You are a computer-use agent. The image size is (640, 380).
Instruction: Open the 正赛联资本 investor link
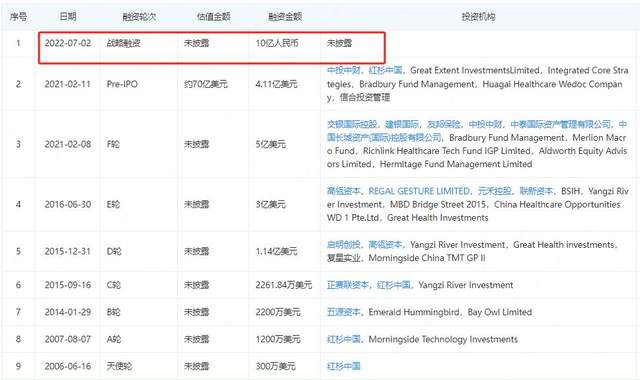point(348,285)
